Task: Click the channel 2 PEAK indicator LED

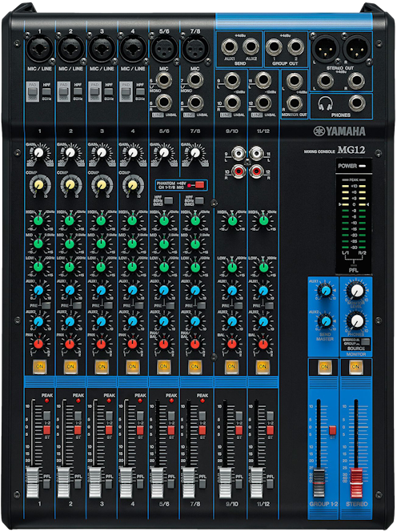Action: [x=78, y=401]
